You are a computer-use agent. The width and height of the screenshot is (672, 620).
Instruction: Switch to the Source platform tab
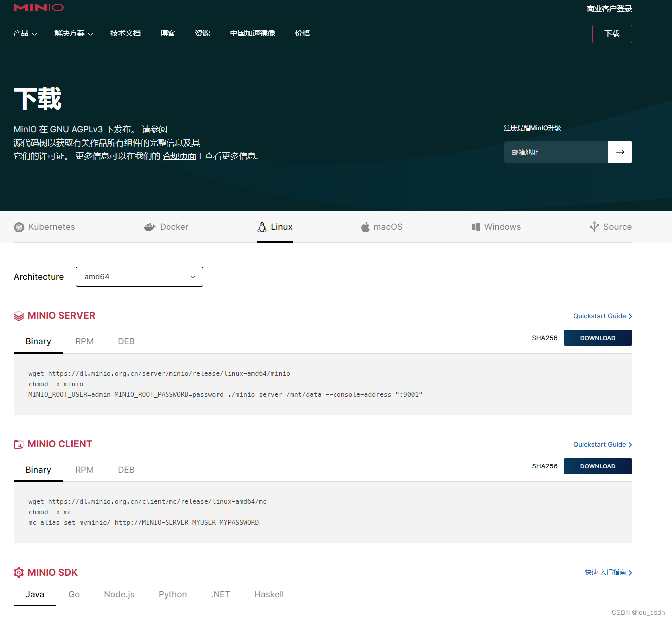[611, 227]
